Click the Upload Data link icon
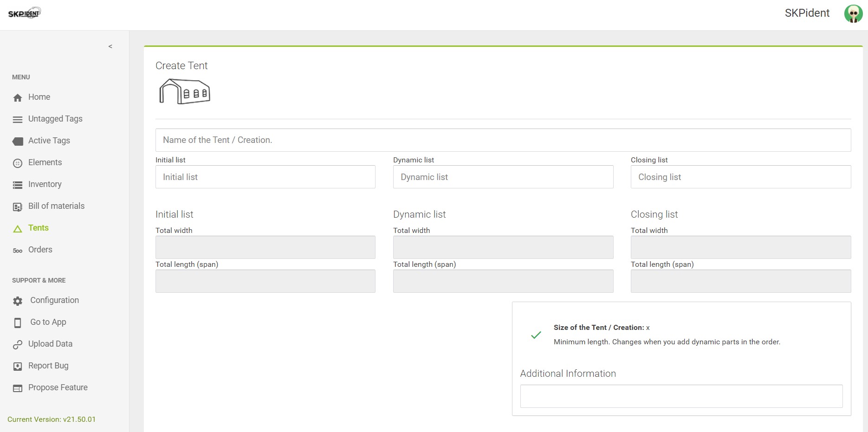The width and height of the screenshot is (868, 432). pos(18,344)
